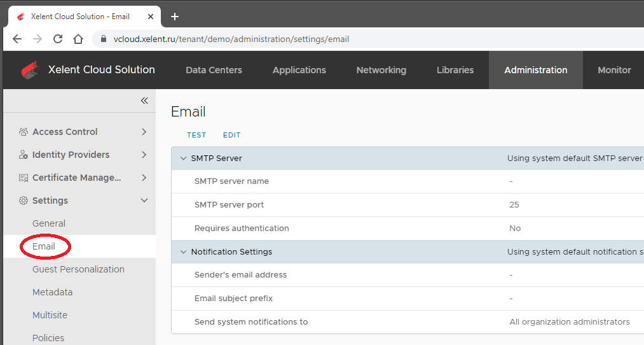Click the Certificate Manage... label
This screenshot has width=644, height=345.
point(77,178)
